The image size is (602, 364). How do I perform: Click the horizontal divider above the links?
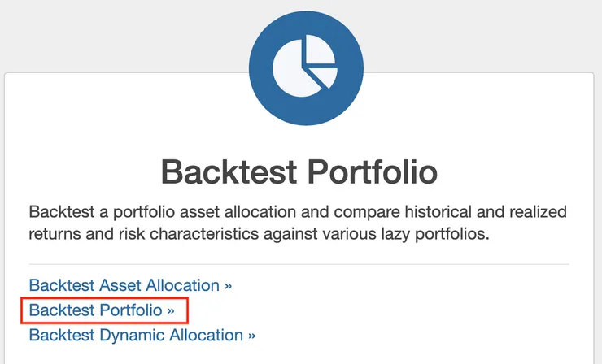click(299, 264)
